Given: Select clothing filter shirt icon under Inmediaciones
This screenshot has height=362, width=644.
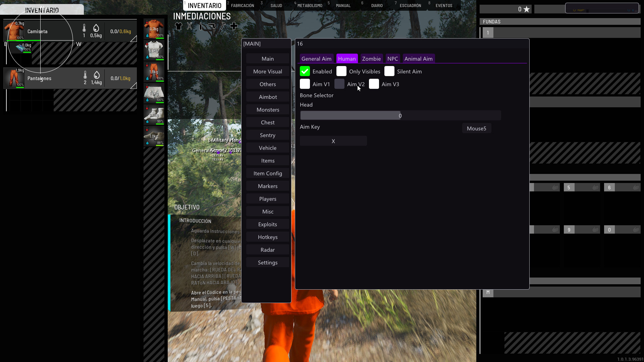Looking at the screenshot, I should 178,26.
